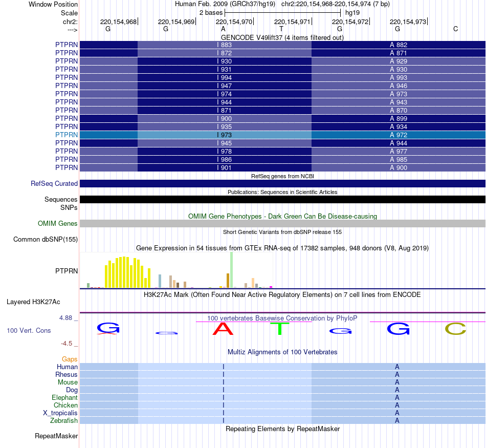Click the Common dbSNP(155) track label

46,240
